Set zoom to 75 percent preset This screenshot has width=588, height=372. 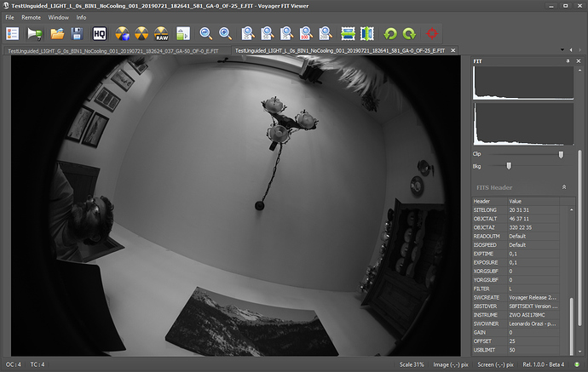click(287, 34)
